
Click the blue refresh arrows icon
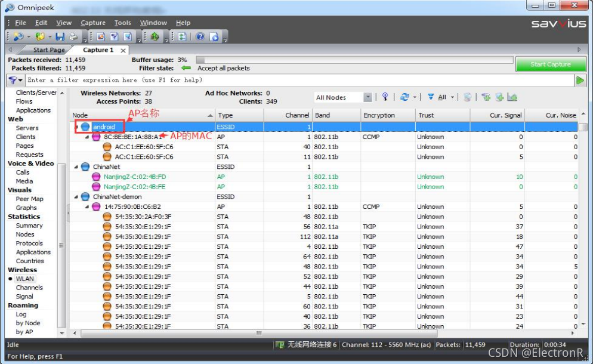pos(404,97)
